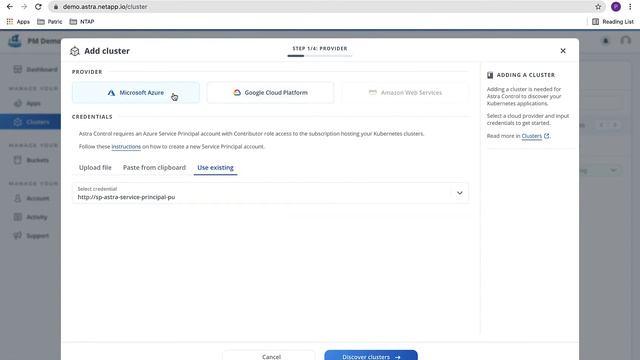
Task: Open the Reading List
Action: click(x=613, y=22)
